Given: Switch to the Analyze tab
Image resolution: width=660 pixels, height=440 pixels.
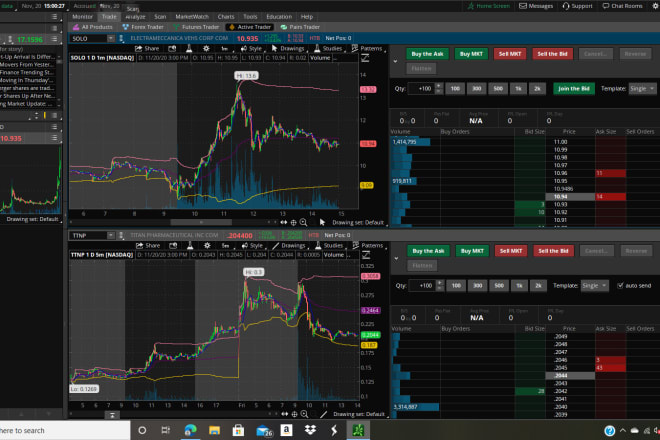Looking at the screenshot, I should [x=135, y=16].
